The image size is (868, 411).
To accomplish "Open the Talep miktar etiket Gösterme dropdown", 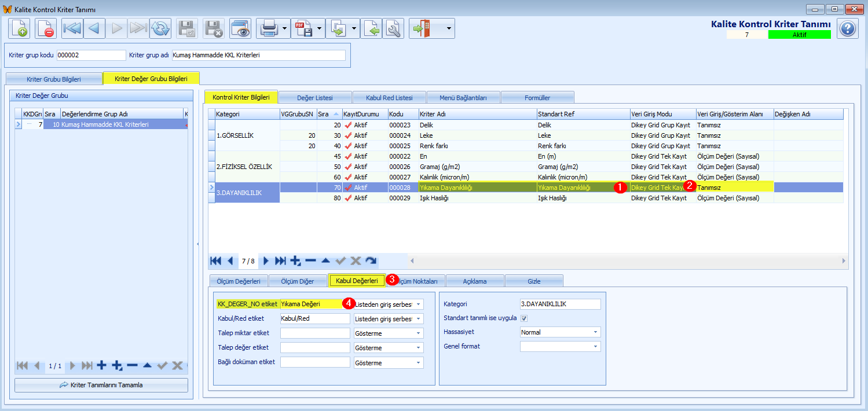I will pyautogui.click(x=419, y=333).
